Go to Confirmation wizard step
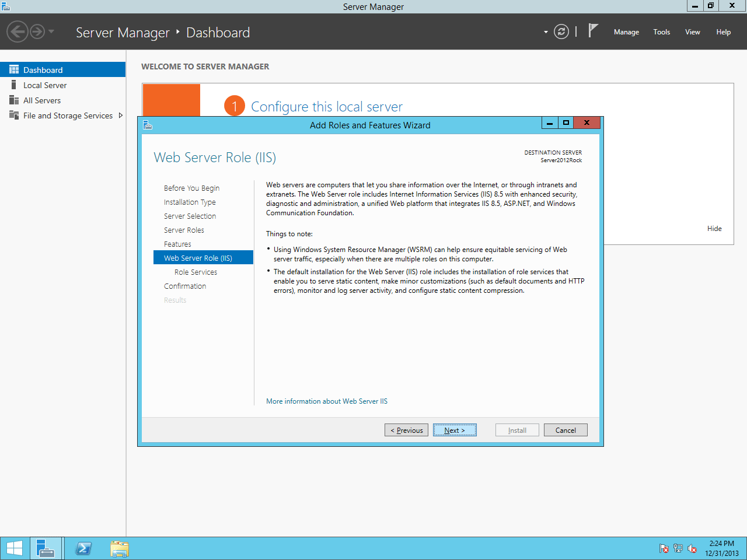The width and height of the screenshot is (747, 560). pos(185,286)
